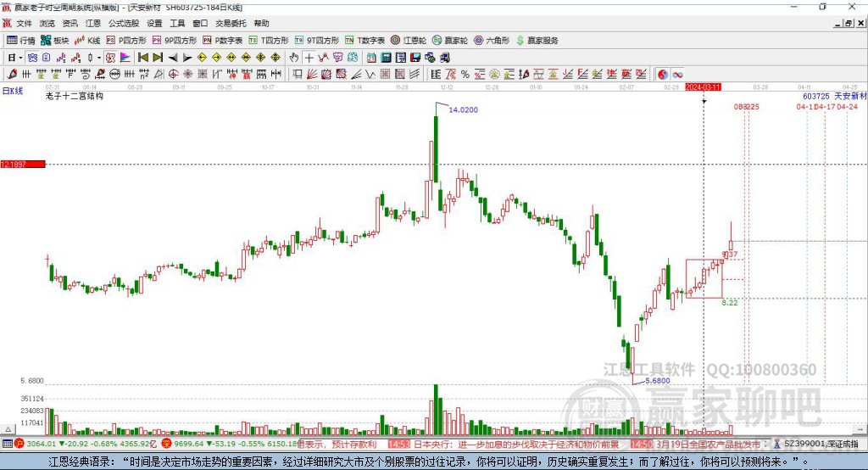Expand the 日 period dropdown arrow
868x470 pixels.
coord(20,58)
